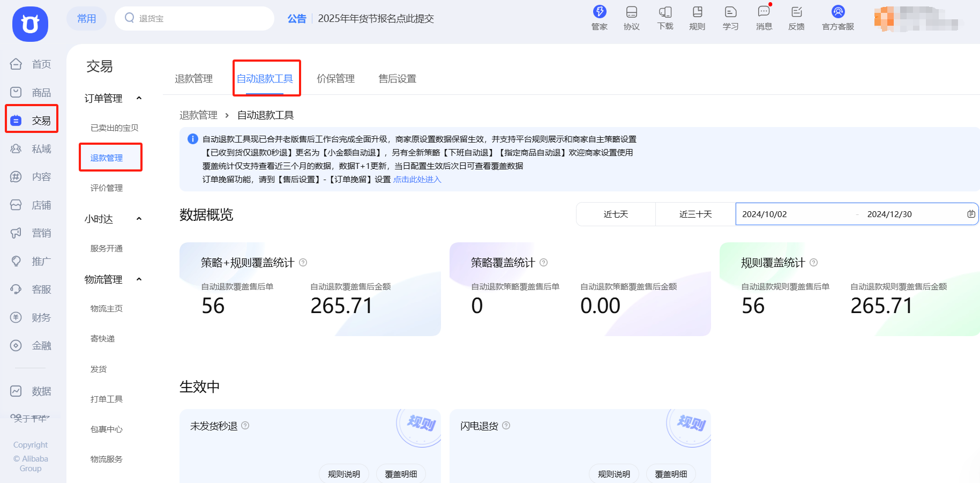Click help icon beside 策略+规则覆盖统计
Image resolution: width=980 pixels, height=483 pixels.
tap(303, 263)
